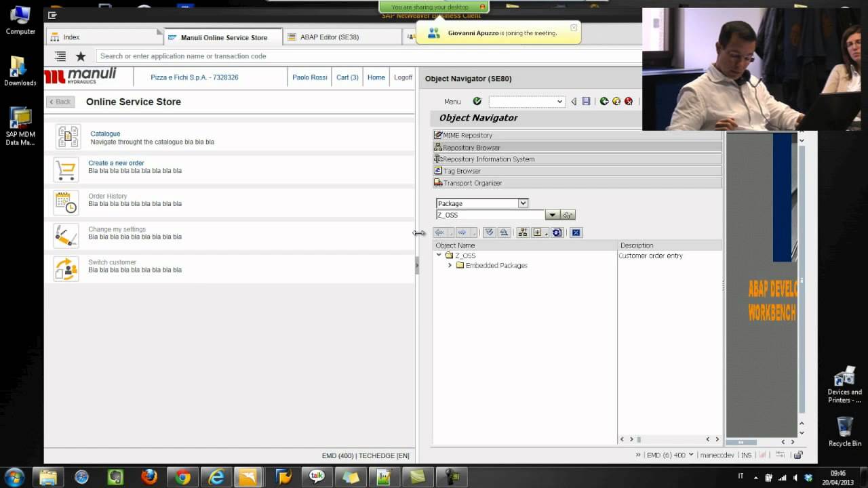Open the Transport Organizer
The height and width of the screenshot is (488, 868).
tap(577, 183)
